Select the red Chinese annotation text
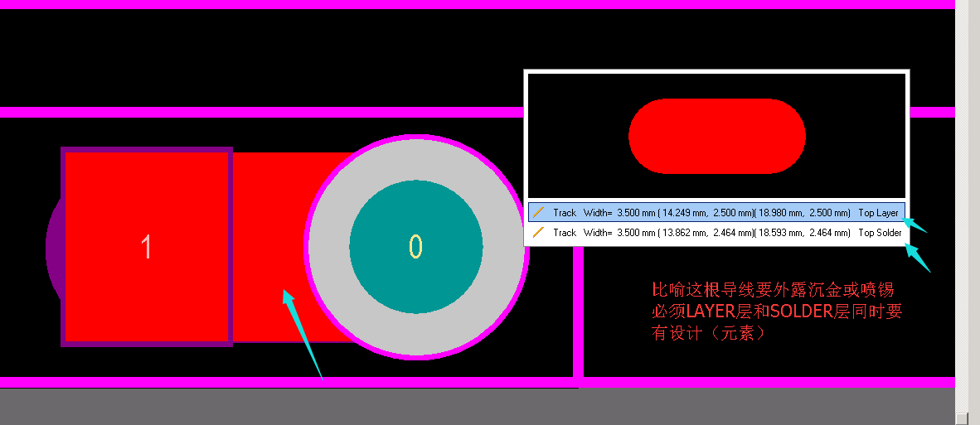 coord(777,312)
